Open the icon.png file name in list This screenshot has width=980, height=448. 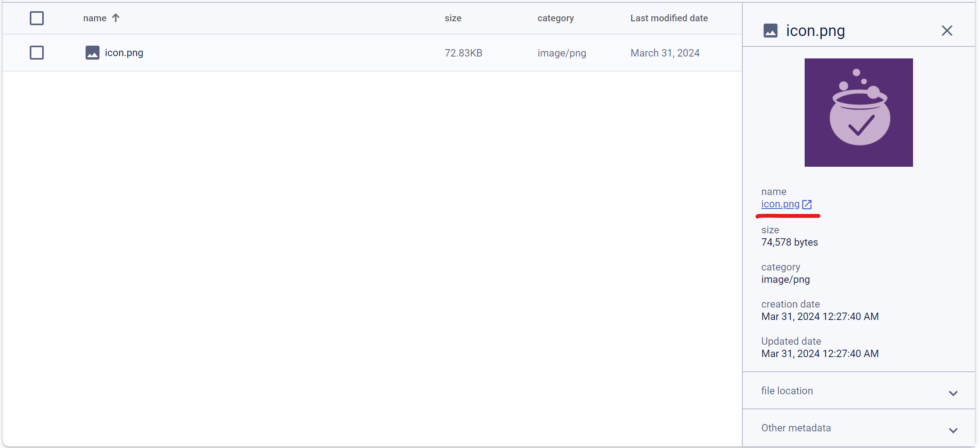(124, 53)
